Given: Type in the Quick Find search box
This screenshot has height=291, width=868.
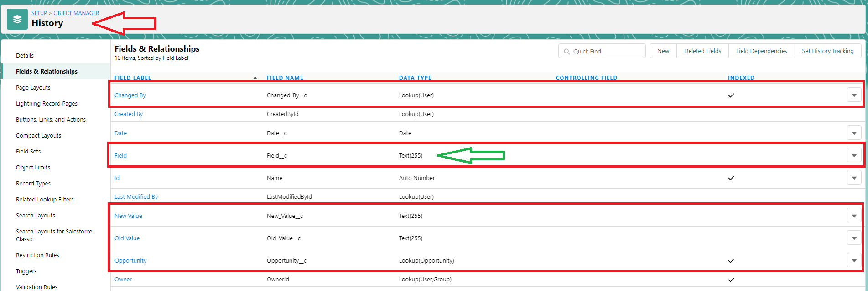Looking at the screenshot, I should tap(607, 51).
